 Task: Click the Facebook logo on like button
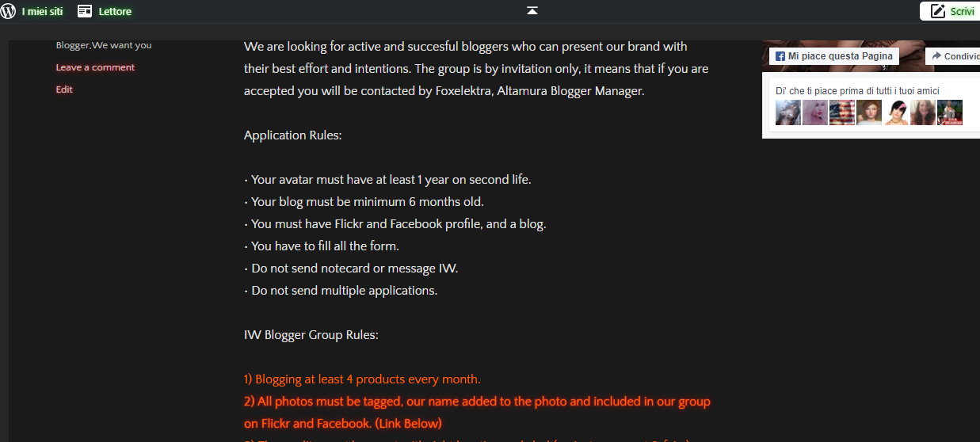(x=780, y=56)
